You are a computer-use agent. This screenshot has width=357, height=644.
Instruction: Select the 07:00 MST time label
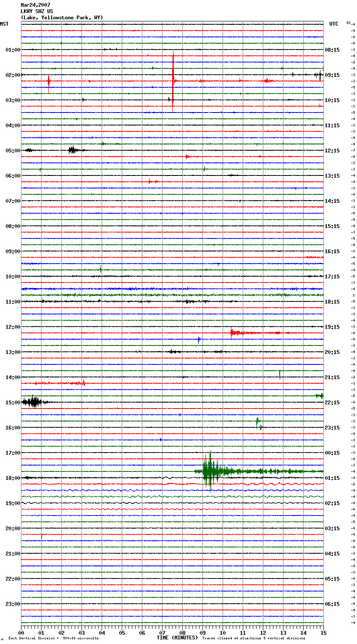pyautogui.click(x=13, y=201)
